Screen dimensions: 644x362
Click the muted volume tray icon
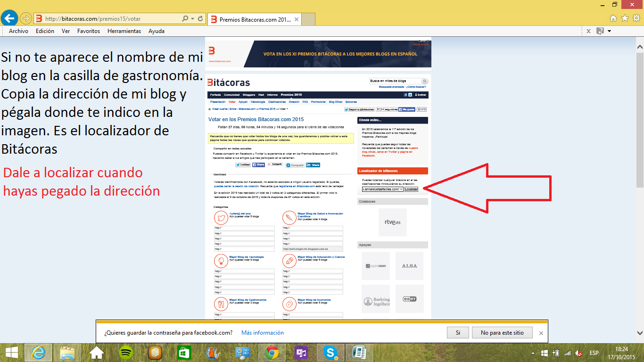coord(578,353)
